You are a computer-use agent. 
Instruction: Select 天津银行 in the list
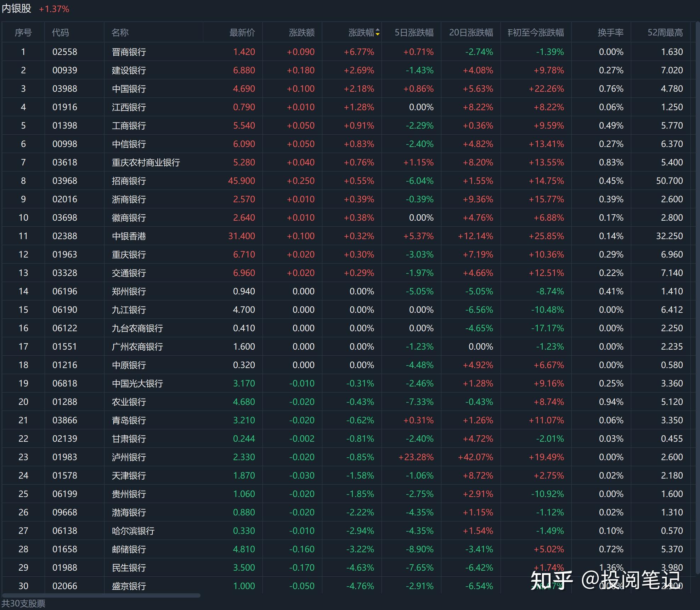pyautogui.click(x=129, y=476)
